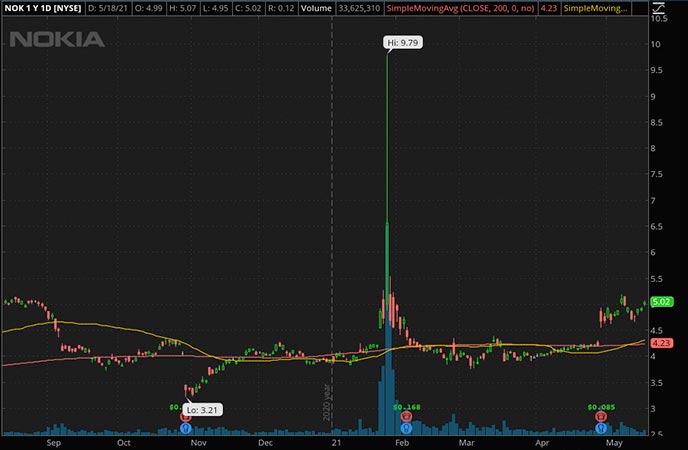
Task: Click the 33,625,310 volume value
Action: coord(359,8)
